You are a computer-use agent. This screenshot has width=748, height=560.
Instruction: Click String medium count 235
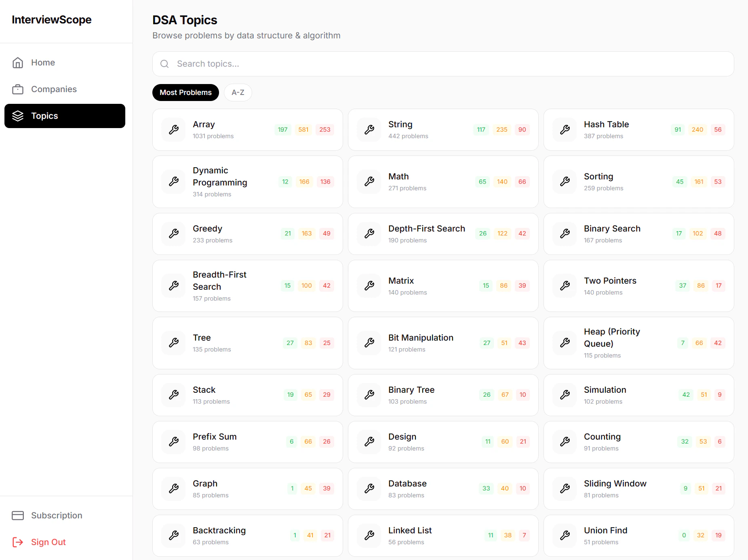point(502,130)
